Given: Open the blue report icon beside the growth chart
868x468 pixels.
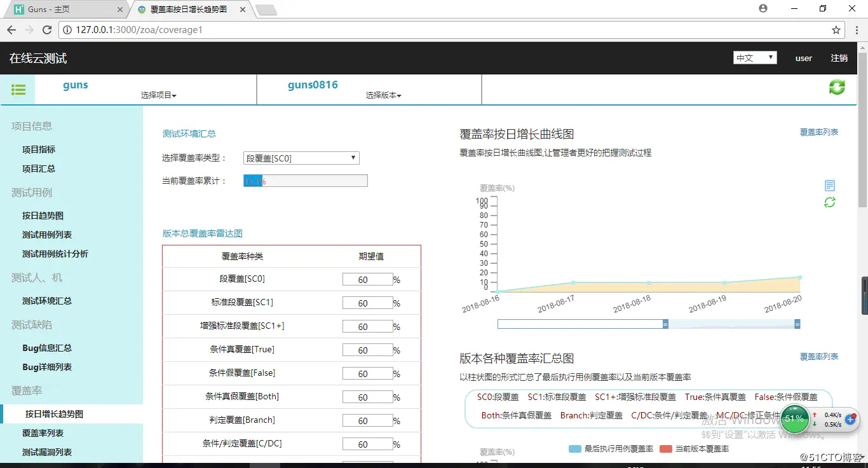Looking at the screenshot, I should point(830,185).
